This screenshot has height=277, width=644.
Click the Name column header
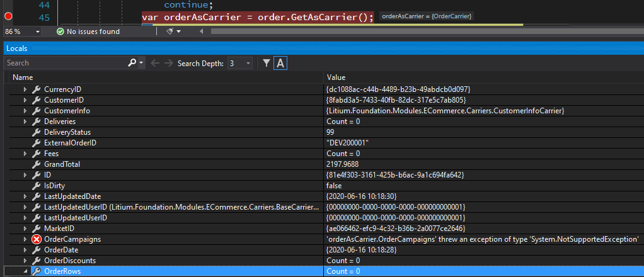166,77
